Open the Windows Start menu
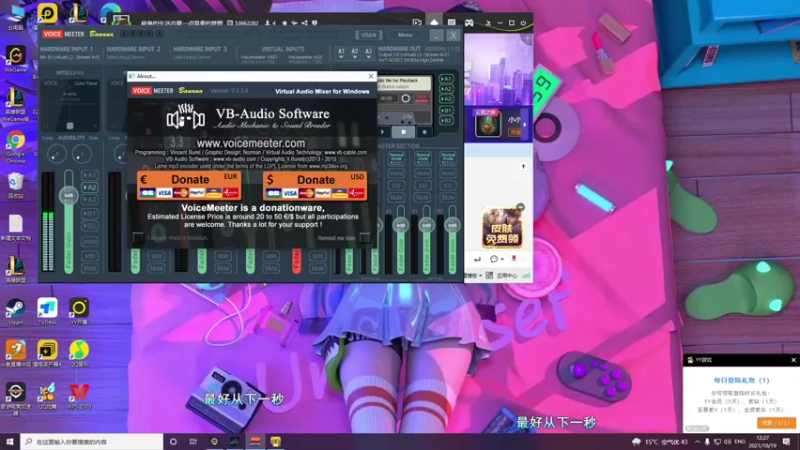 [x=10, y=441]
